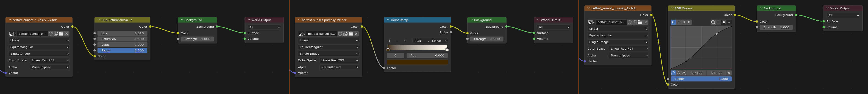
Task: Add a color stop with Color Ramp plus
Action: (x=389, y=41)
